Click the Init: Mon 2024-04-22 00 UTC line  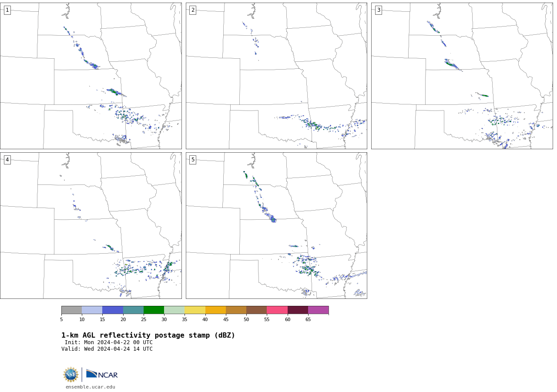click(x=109, y=342)
